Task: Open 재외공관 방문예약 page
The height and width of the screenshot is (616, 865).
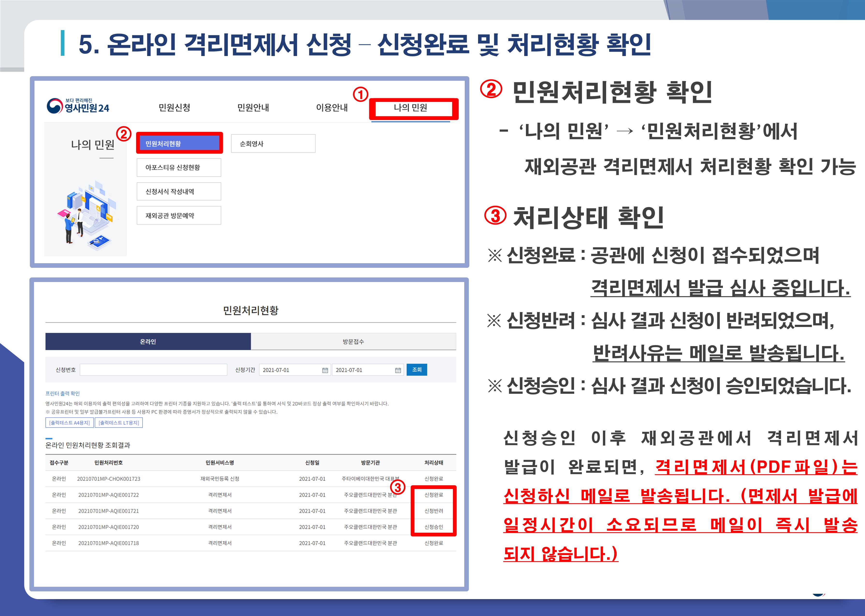Action: click(x=179, y=215)
